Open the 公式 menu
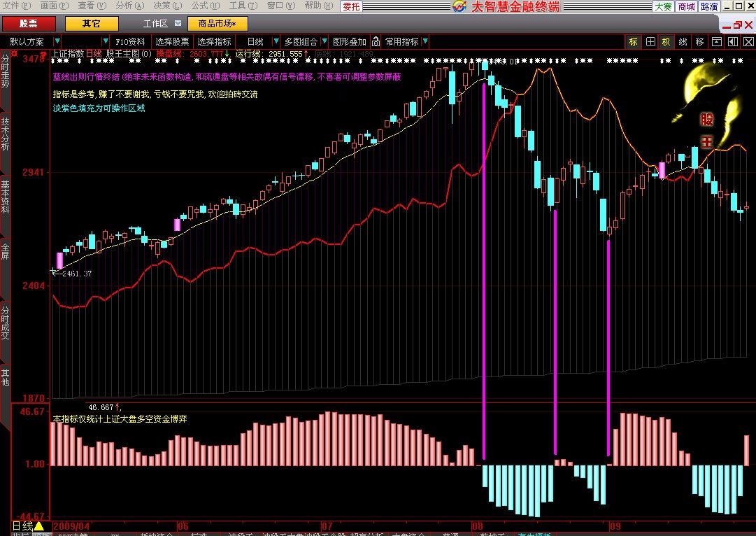The height and width of the screenshot is (536, 756). [206, 6]
